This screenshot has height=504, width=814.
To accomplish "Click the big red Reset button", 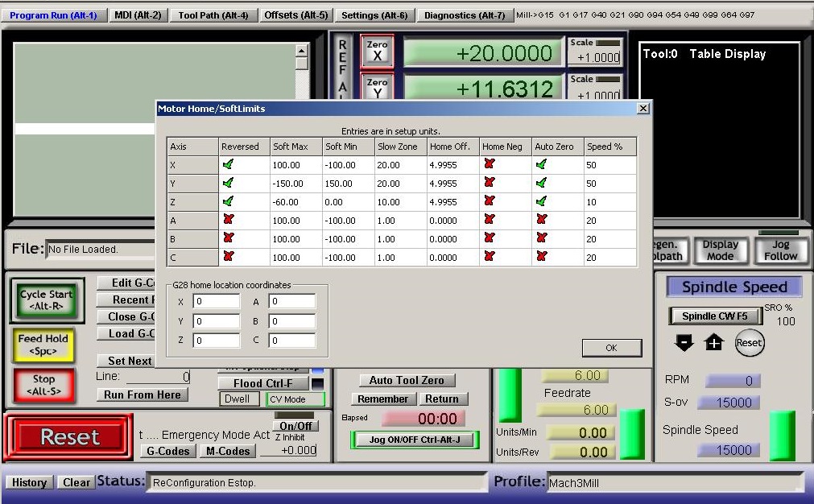I will coord(69,437).
